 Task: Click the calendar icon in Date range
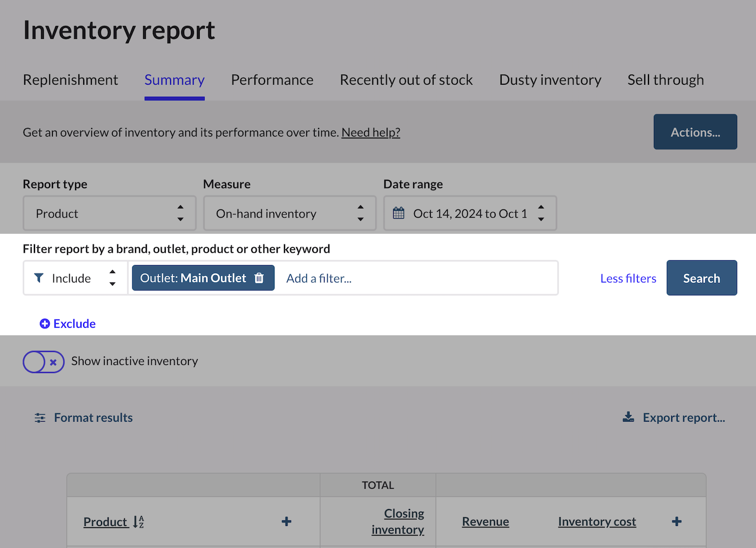click(x=399, y=213)
